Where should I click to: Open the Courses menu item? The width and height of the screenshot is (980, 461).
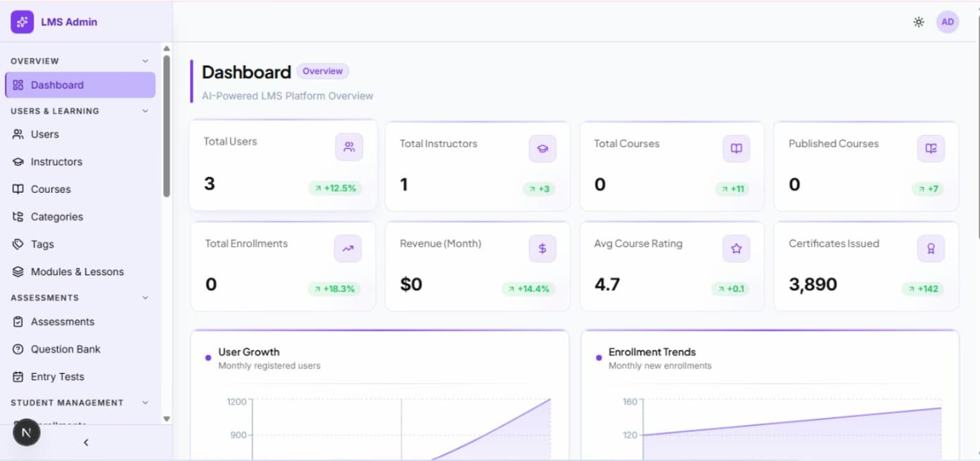80,189
